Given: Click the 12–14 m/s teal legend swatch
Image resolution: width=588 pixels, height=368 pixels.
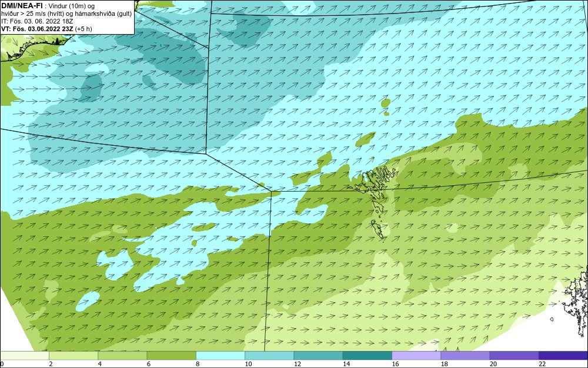Looking at the screenshot, I should tap(318, 355).
